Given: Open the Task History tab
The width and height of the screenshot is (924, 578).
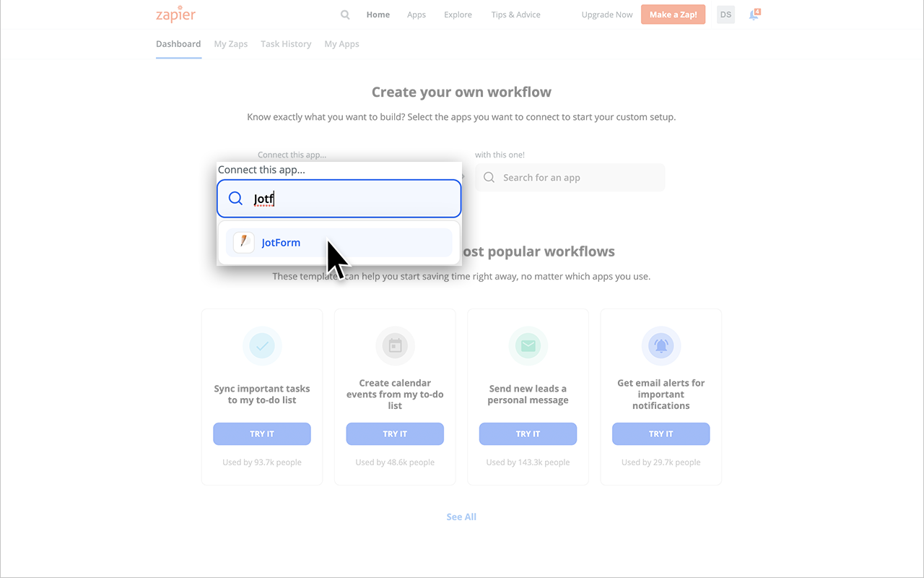Looking at the screenshot, I should pyautogui.click(x=286, y=44).
